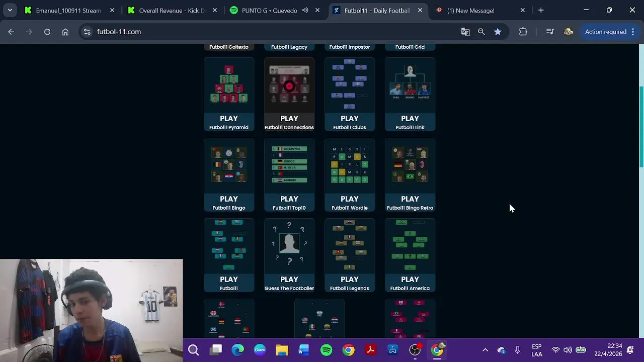644x362 pixels.
Task: Show hidden system tray icons
Action: 485,350
